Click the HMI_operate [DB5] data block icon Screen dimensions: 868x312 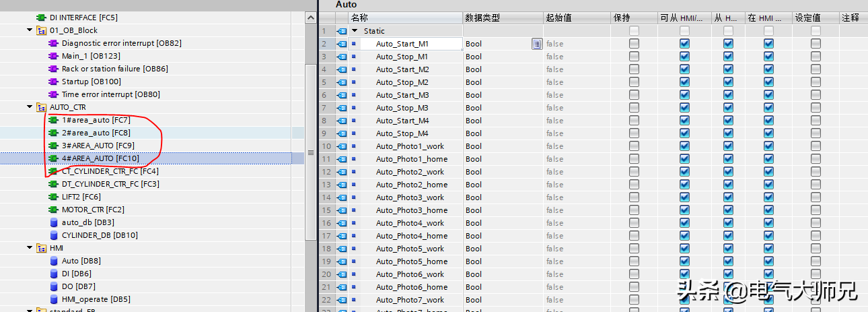54,299
